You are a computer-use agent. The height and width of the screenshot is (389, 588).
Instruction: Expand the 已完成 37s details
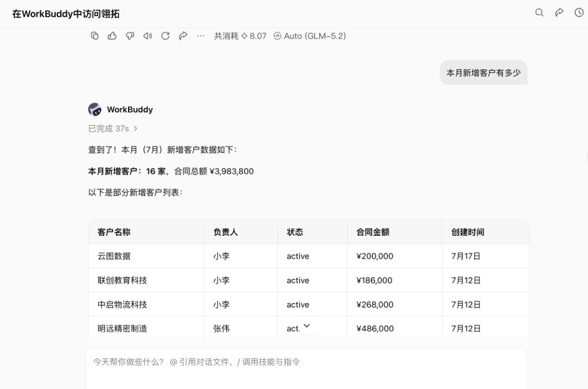click(113, 129)
